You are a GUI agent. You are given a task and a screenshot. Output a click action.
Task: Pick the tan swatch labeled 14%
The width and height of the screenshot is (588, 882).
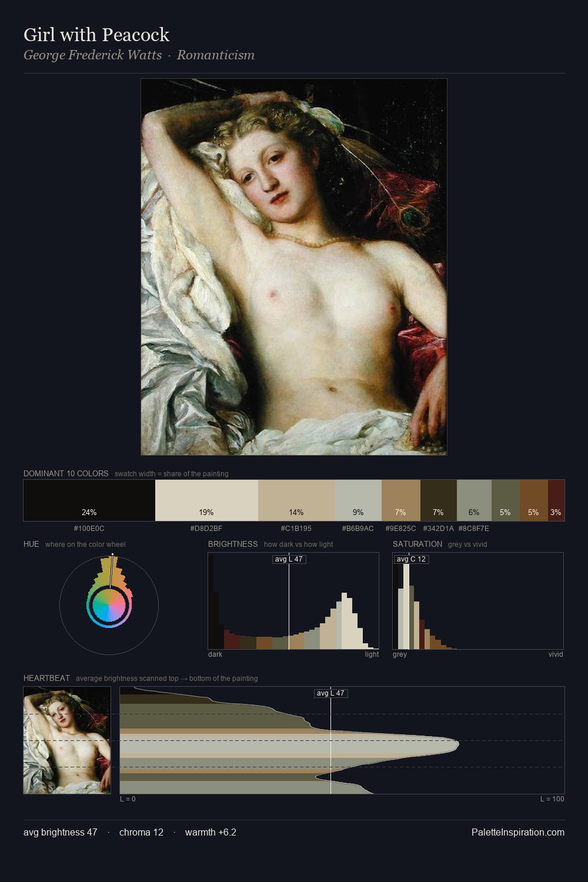coord(296,500)
